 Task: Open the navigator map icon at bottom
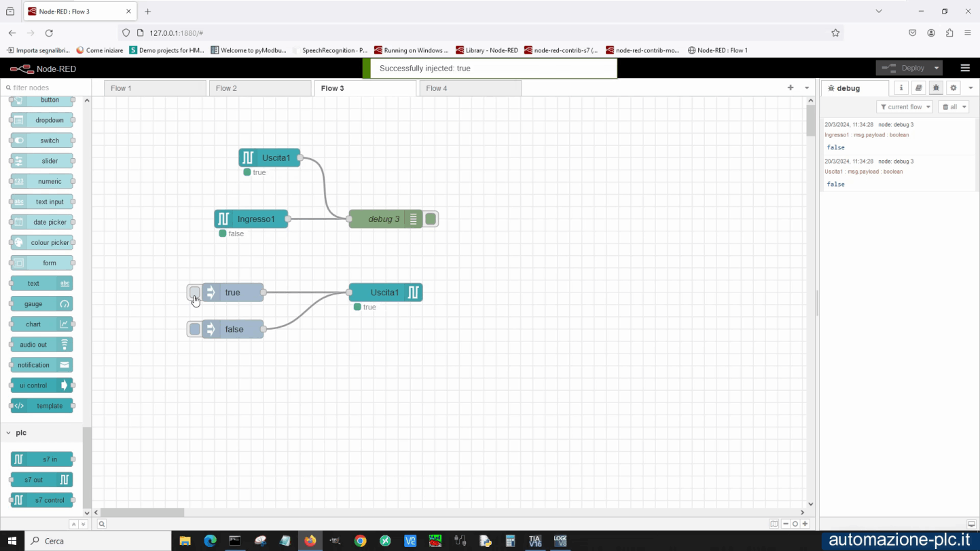(x=774, y=523)
